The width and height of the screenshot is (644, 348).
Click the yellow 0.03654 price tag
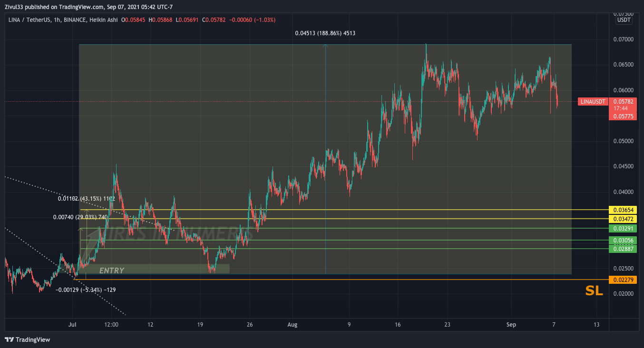(x=623, y=210)
